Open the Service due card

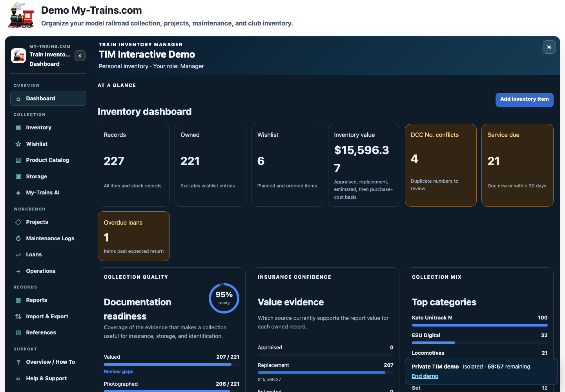[518, 165]
